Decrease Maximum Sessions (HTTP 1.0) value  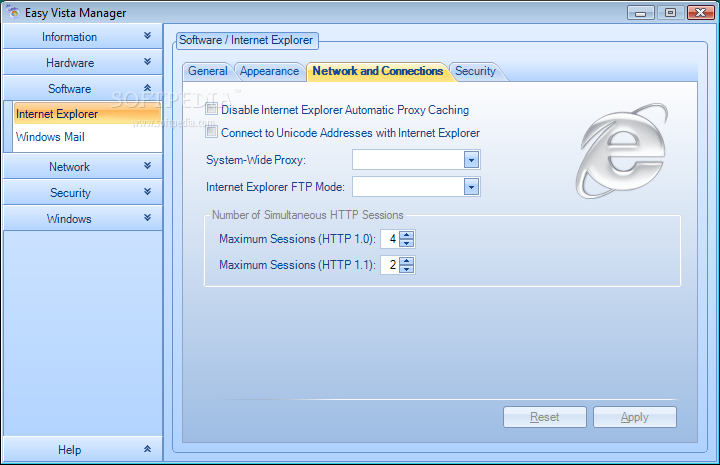(x=406, y=243)
